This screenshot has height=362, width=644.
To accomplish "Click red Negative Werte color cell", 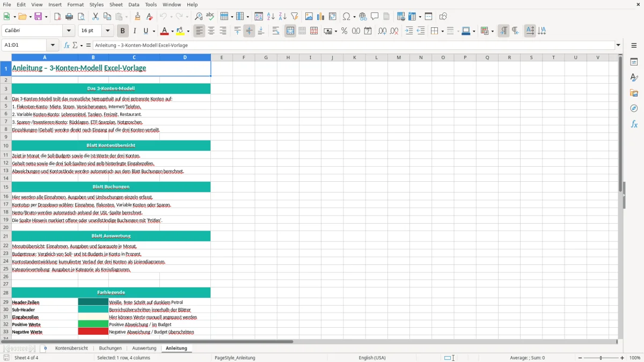I will tap(93, 331).
